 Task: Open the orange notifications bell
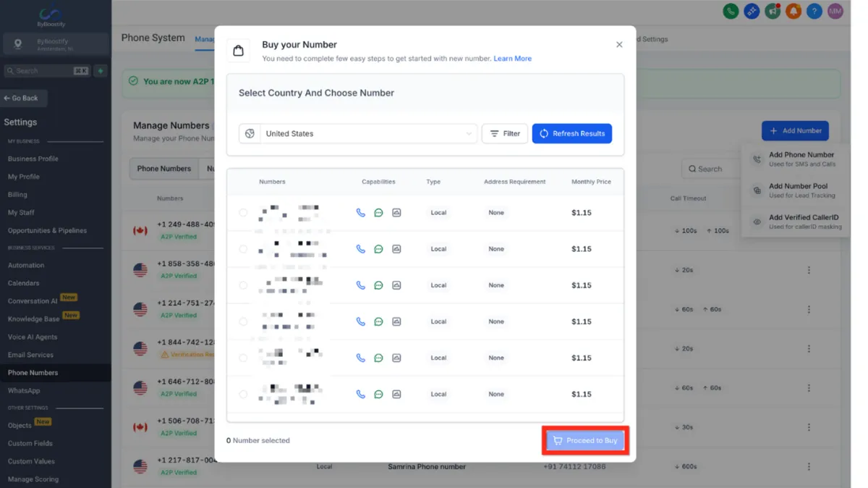tap(793, 11)
